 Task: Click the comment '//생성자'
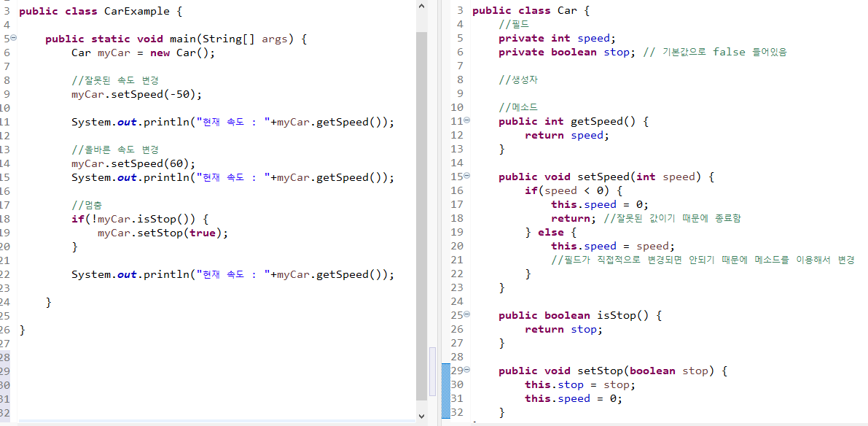click(518, 80)
